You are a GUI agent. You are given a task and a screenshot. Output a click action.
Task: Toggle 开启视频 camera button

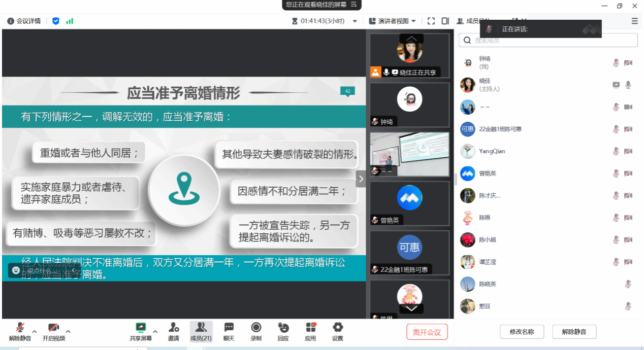(x=53, y=328)
